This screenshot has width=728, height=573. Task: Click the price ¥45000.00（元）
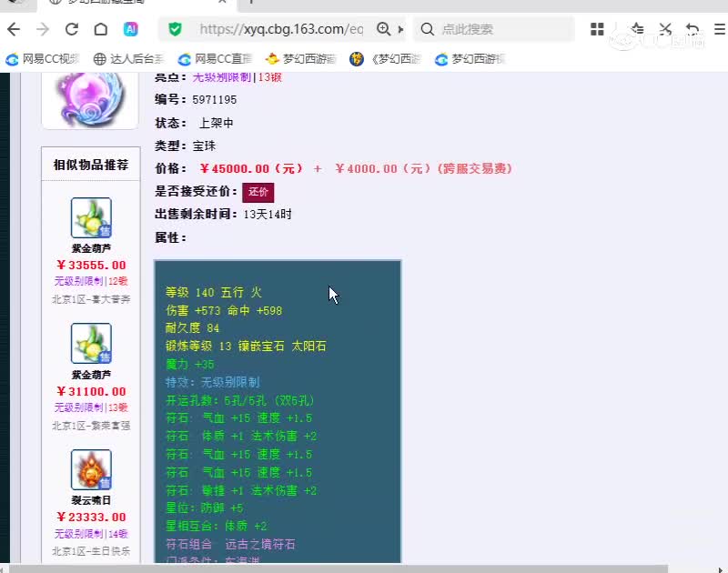(251, 168)
